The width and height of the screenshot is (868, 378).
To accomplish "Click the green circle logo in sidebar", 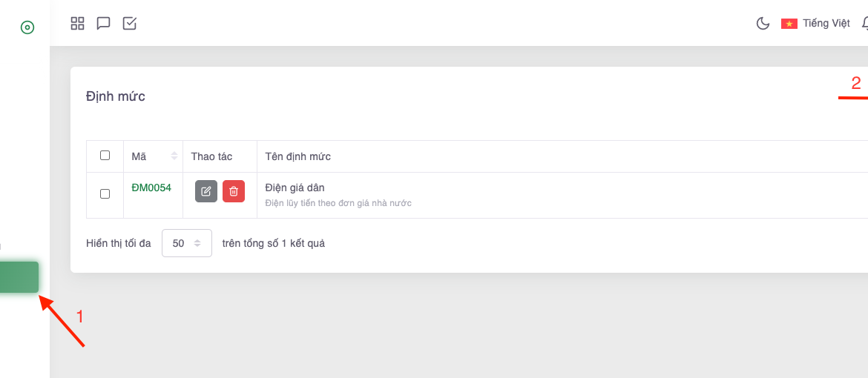I will tap(27, 28).
